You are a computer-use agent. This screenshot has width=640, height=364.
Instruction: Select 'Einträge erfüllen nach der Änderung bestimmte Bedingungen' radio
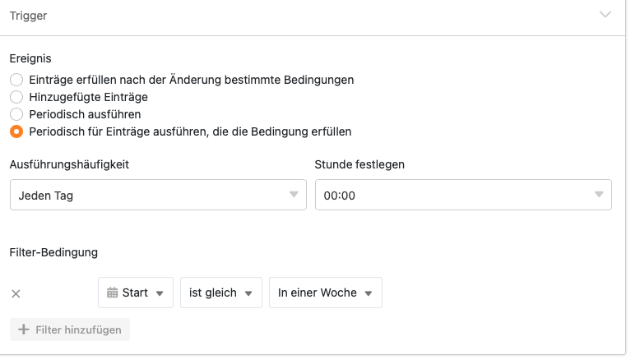[16, 80]
